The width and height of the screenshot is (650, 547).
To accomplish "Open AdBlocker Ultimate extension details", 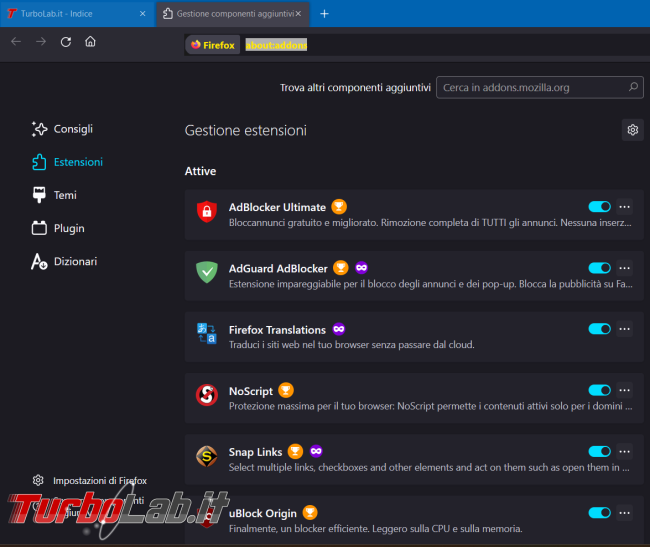I will [277, 207].
